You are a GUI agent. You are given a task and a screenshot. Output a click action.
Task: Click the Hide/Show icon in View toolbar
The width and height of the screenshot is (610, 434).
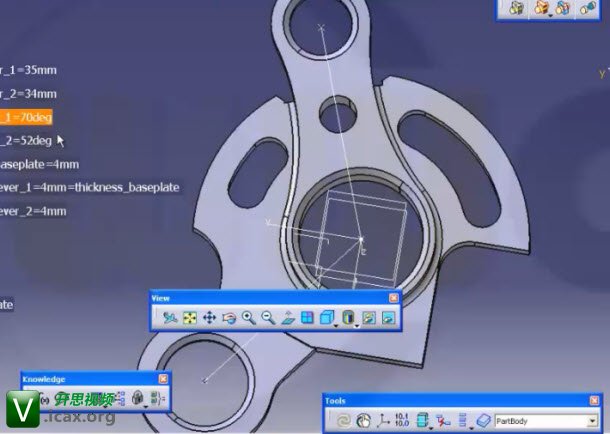coord(369,318)
